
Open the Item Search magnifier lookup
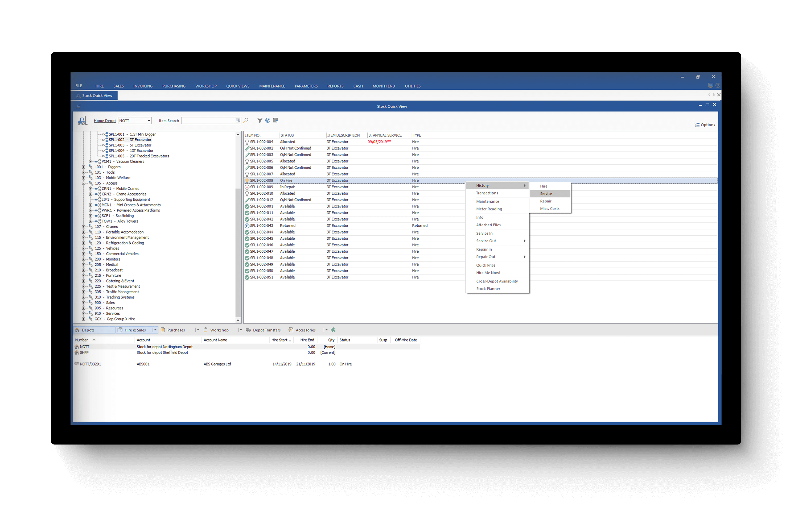(237, 120)
